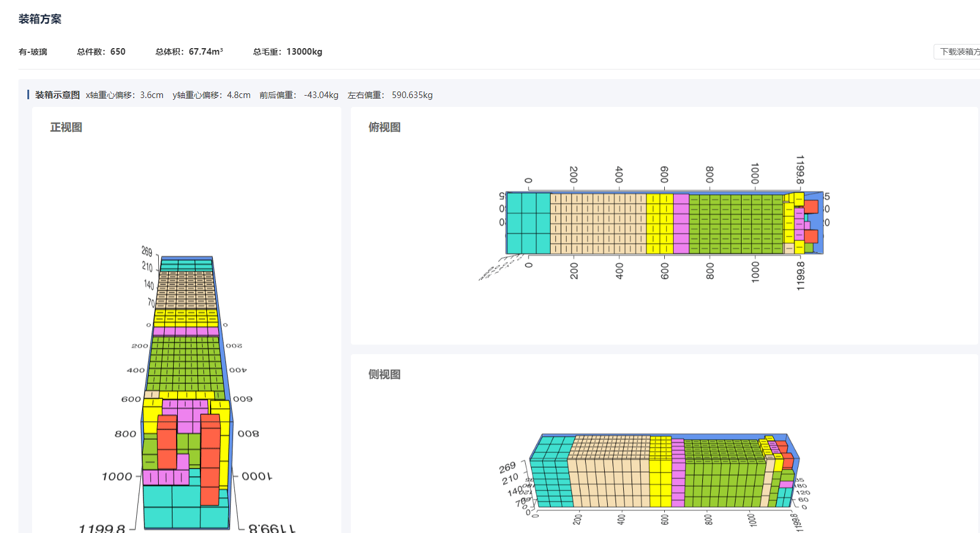The width and height of the screenshot is (980, 533).
Task: Click the 总件数: 650 value
Action: click(x=101, y=52)
